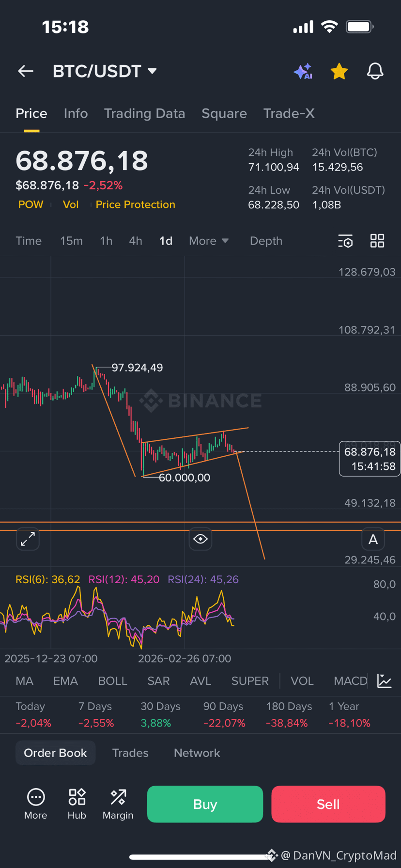
Task: Tap the Wi-Fi status icon
Action: tap(330, 27)
